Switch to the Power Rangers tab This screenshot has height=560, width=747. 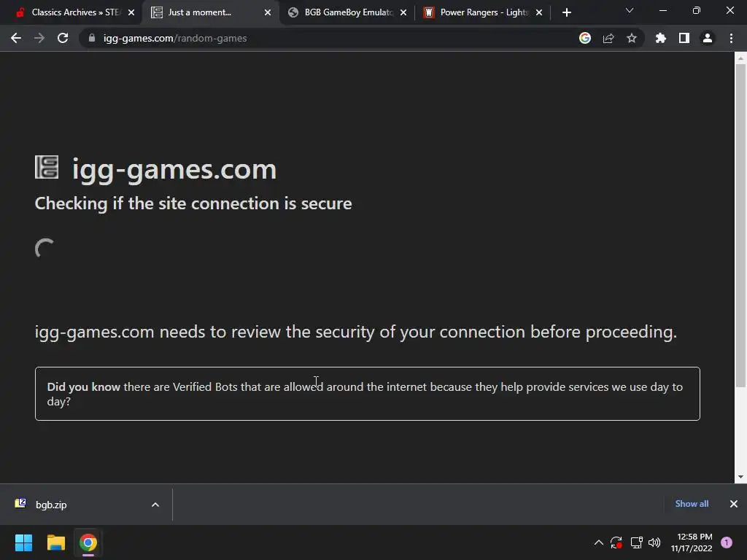484,12
